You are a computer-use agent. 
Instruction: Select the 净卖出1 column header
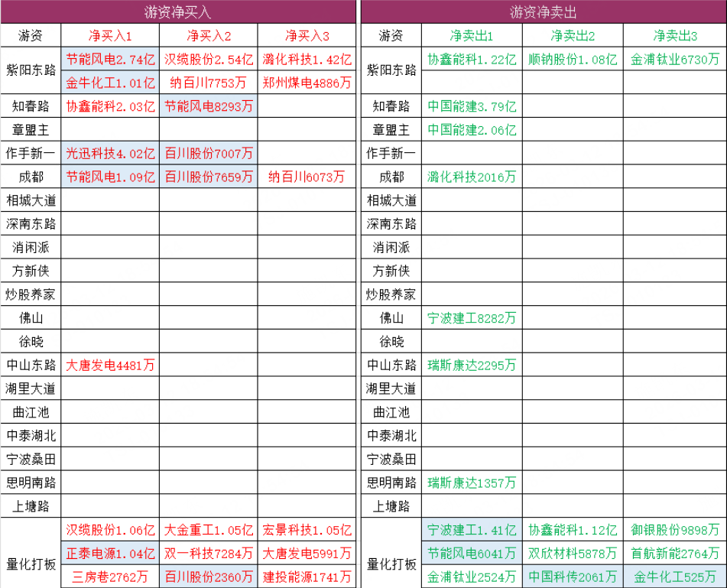point(472,36)
